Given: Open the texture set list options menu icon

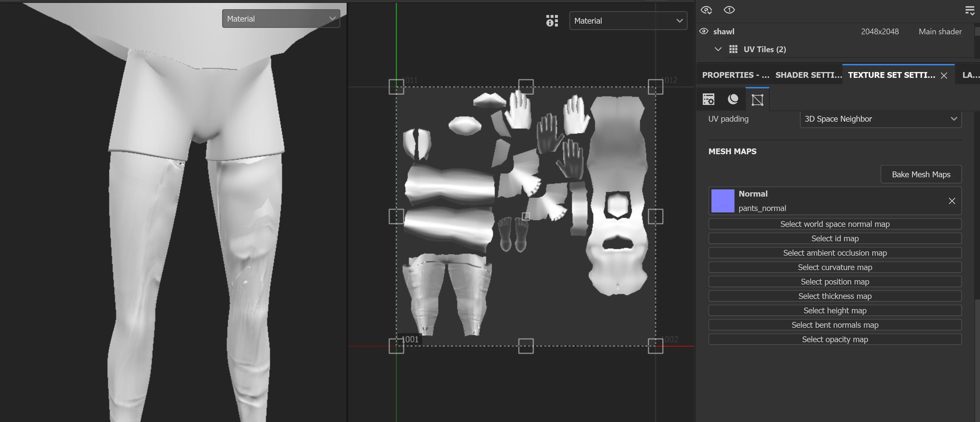Looking at the screenshot, I should pos(969,11).
